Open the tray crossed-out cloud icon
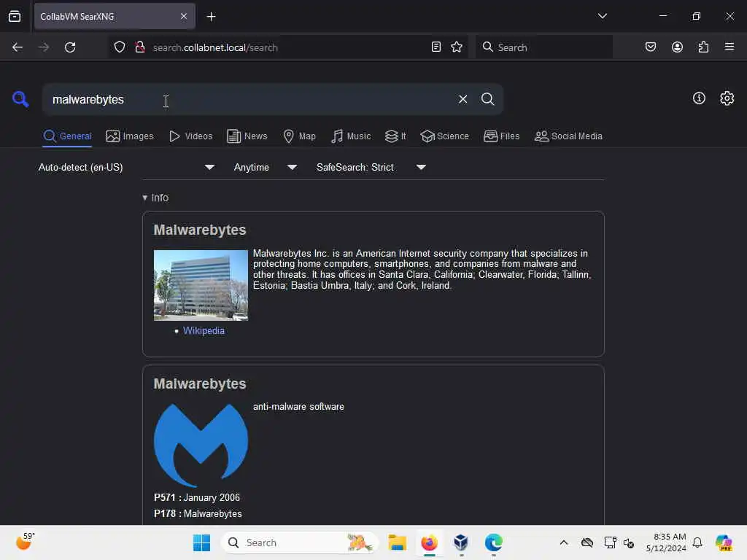 587,542
